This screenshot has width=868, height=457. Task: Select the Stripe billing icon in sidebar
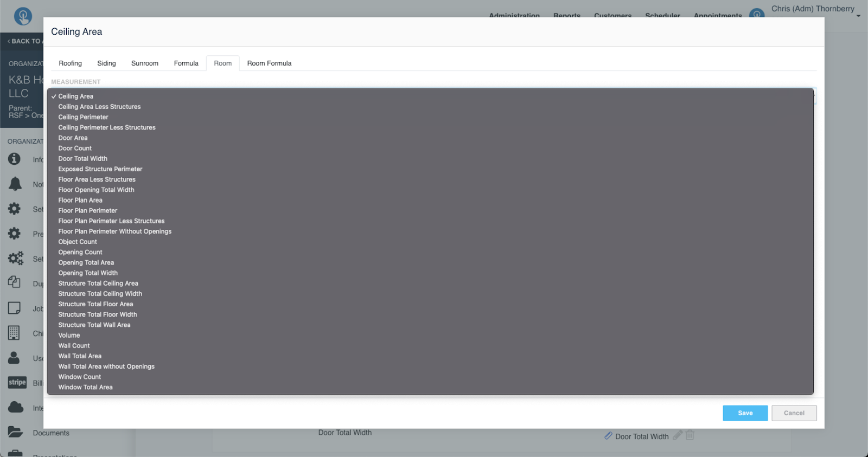(x=17, y=382)
